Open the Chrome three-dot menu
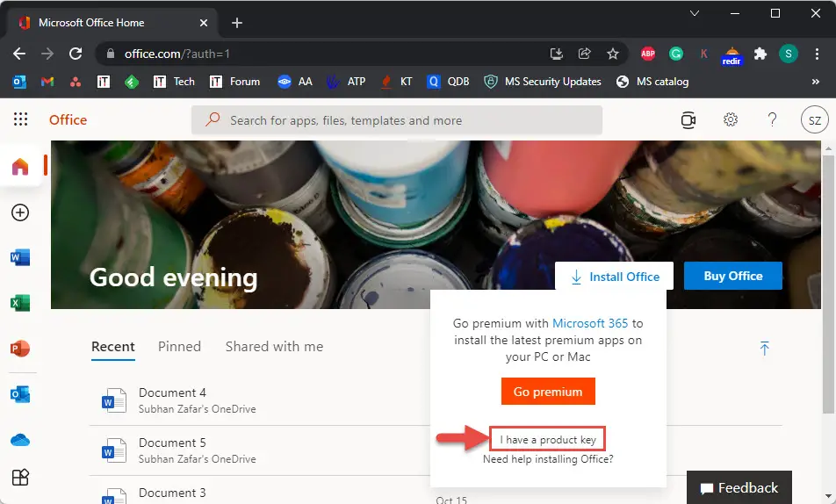 pyautogui.click(x=817, y=54)
